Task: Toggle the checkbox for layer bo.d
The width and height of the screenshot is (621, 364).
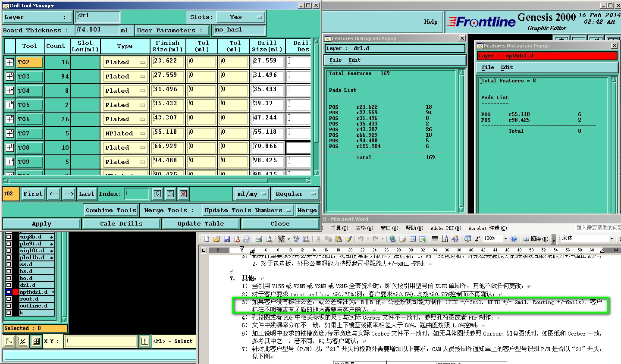Action: (9, 278)
